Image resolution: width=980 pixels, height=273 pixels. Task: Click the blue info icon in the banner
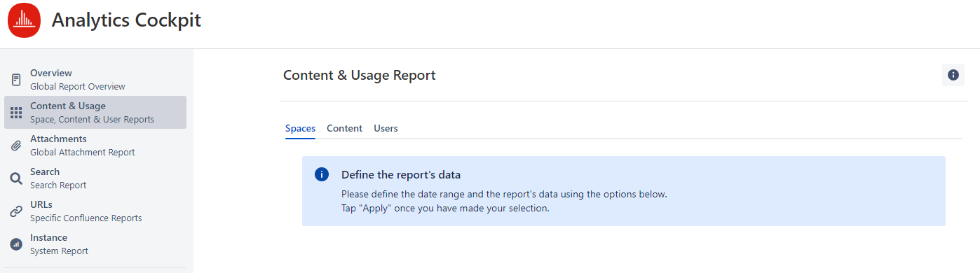pos(322,174)
